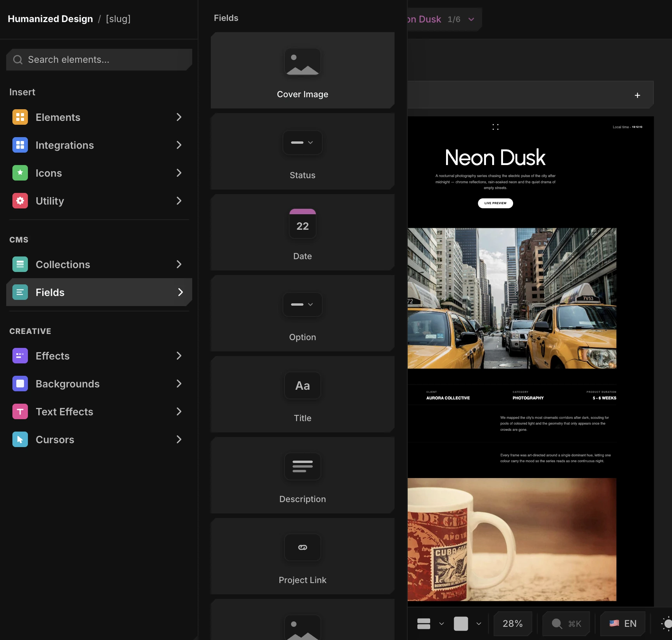Click the pink Text Effects icon
672x640 pixels.
(x=20, y=411)
